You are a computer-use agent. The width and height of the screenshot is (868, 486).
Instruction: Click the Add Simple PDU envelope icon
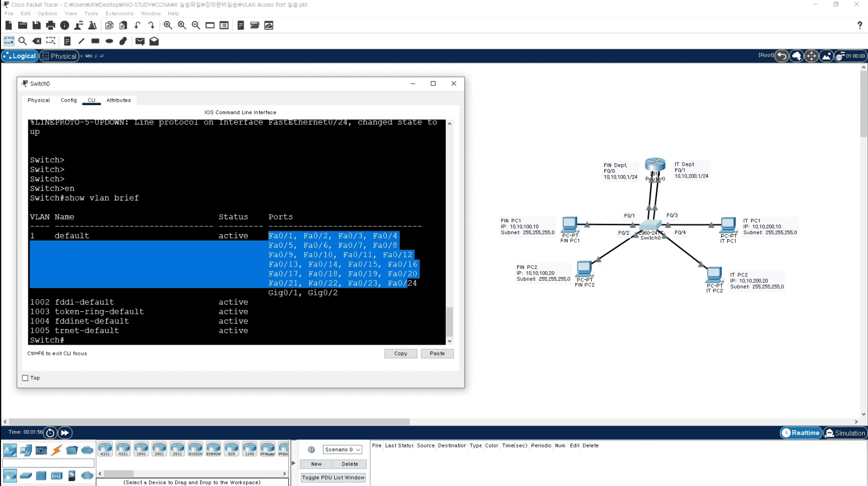click(x=140, y=41)
